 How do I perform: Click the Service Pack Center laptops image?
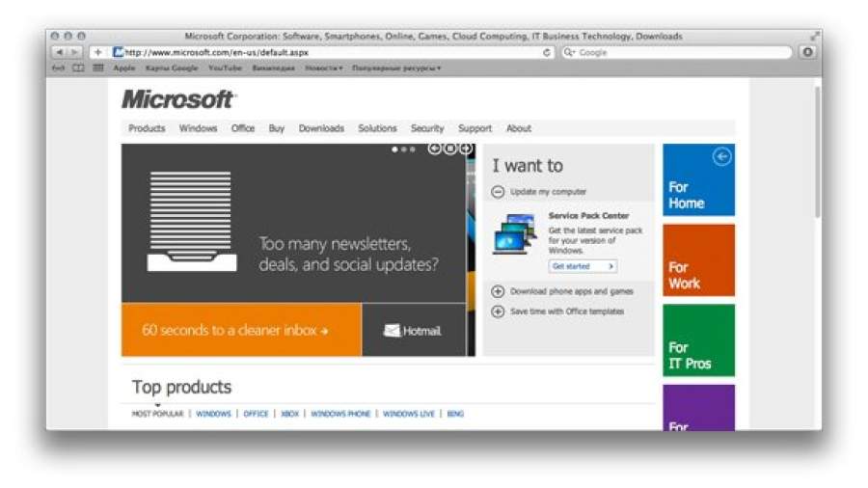tap(514, 234)
